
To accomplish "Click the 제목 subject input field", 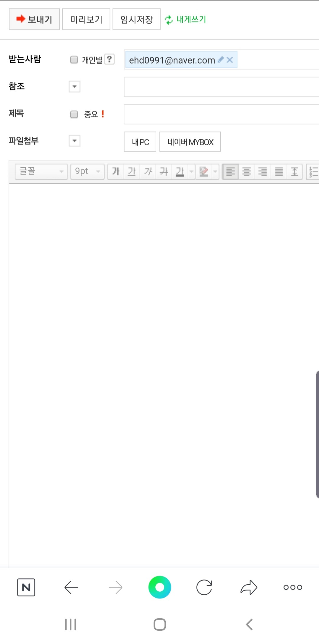I will [x=222, y=114].
